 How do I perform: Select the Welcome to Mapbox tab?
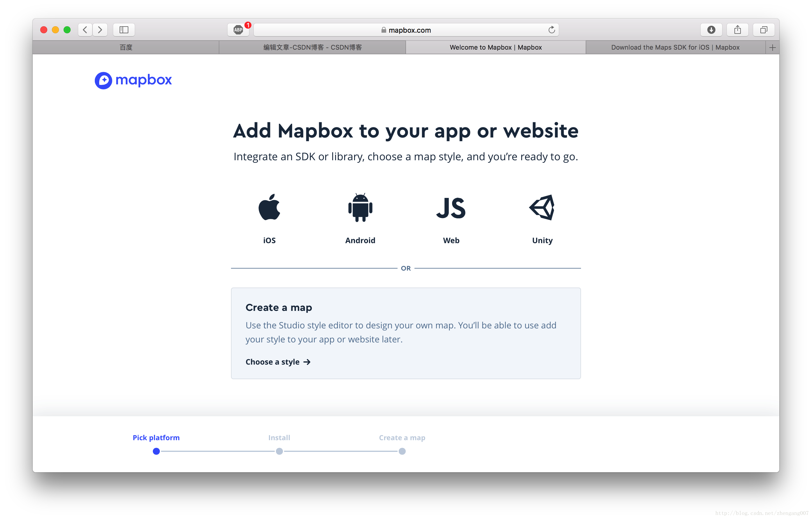point(496,48)
